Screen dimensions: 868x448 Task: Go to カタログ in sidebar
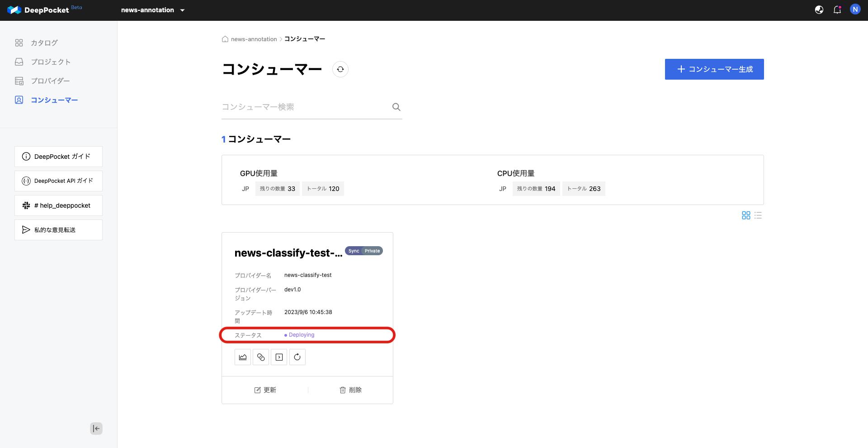(x=44, y=43)
